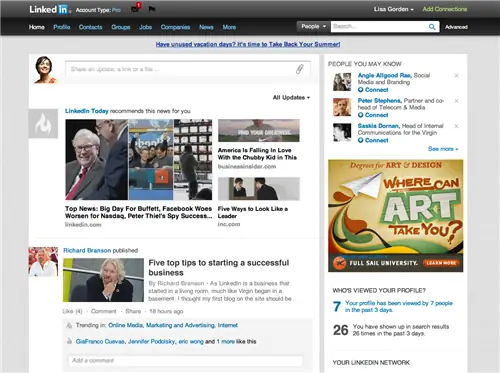The image size is (500, 373).
Task: Click Connect icon for Angie Allgood Rae
Action: pyautogui.click(x=360, y=90)
